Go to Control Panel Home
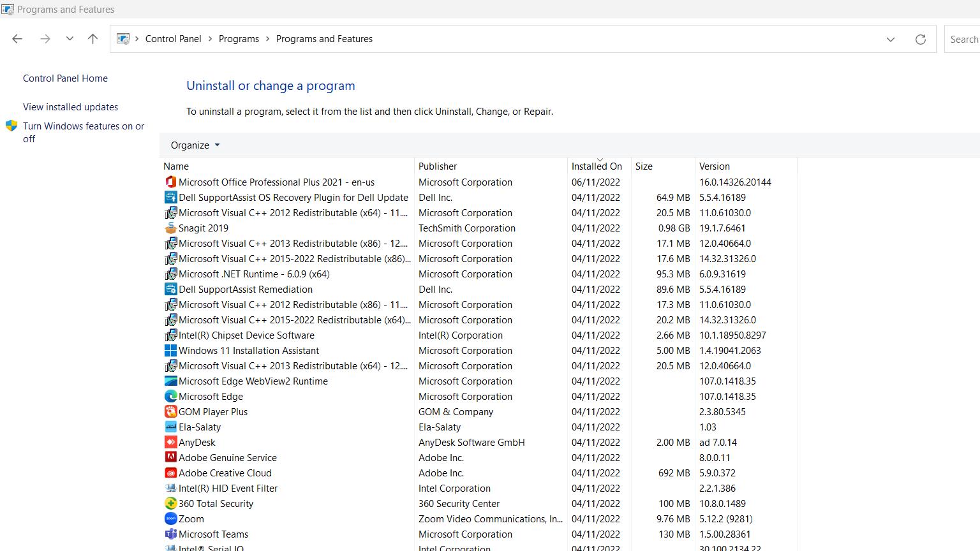Screen dimensions: 980x551 (x=65, y=78)
